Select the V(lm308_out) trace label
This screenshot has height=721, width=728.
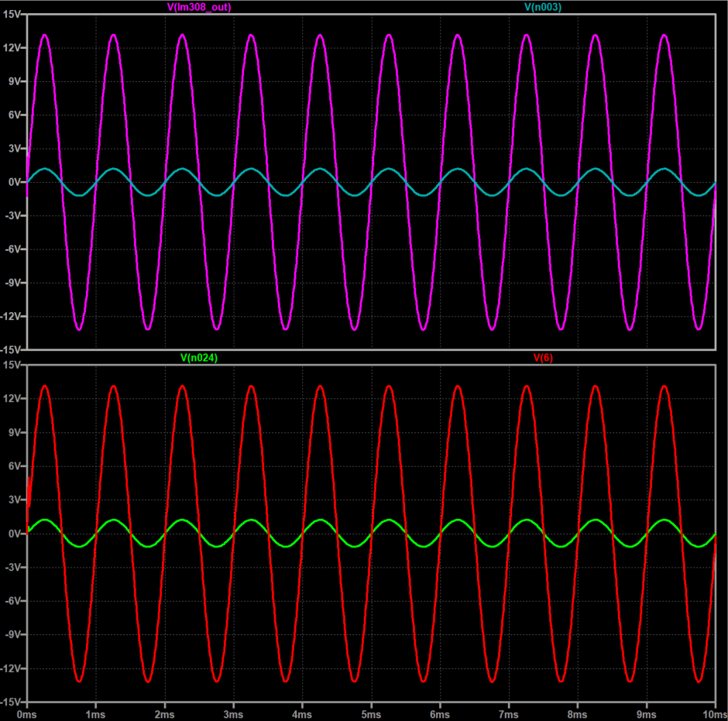click(199, 7)
